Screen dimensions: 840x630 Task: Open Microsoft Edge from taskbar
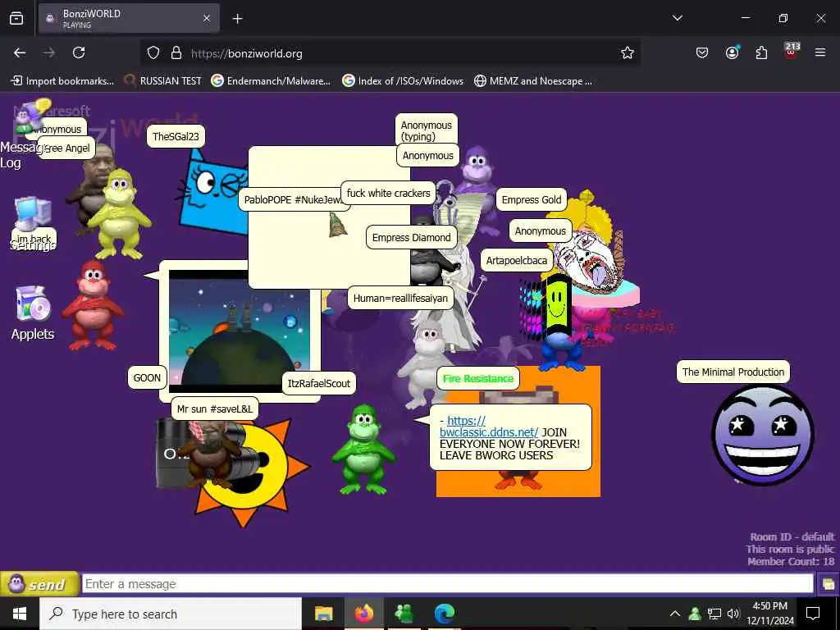click(x=444, y=614)
